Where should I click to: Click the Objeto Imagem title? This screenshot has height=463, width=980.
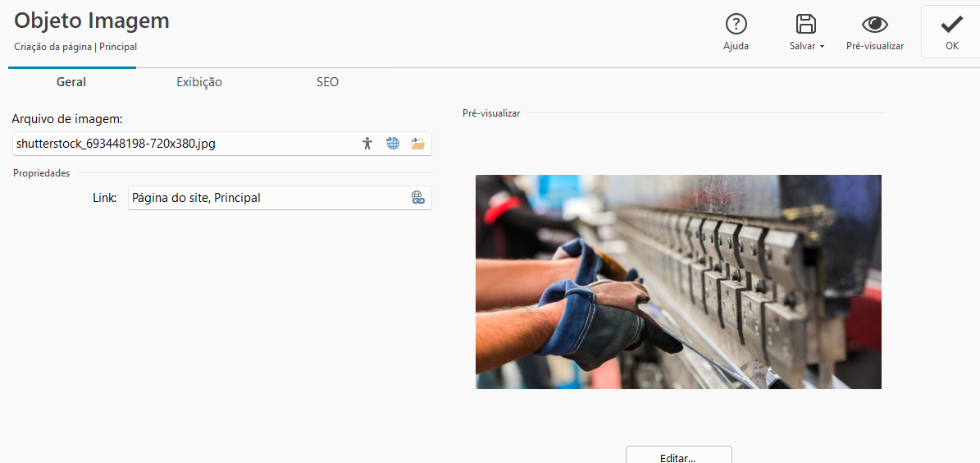point(92,21)
